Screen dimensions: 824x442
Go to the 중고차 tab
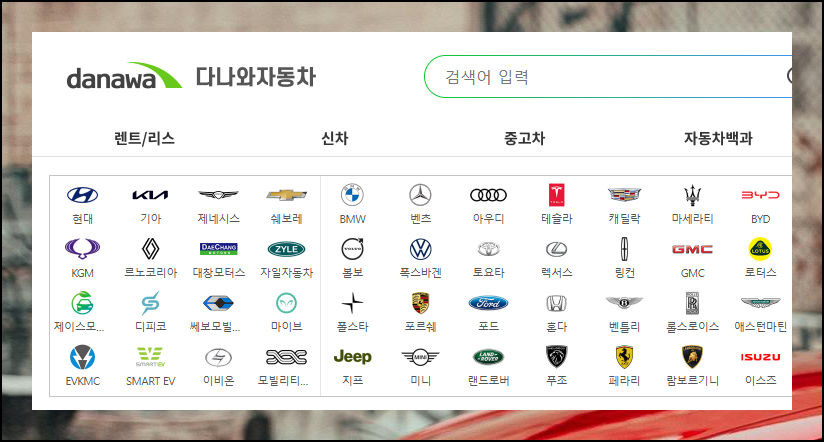coord(524,138)
